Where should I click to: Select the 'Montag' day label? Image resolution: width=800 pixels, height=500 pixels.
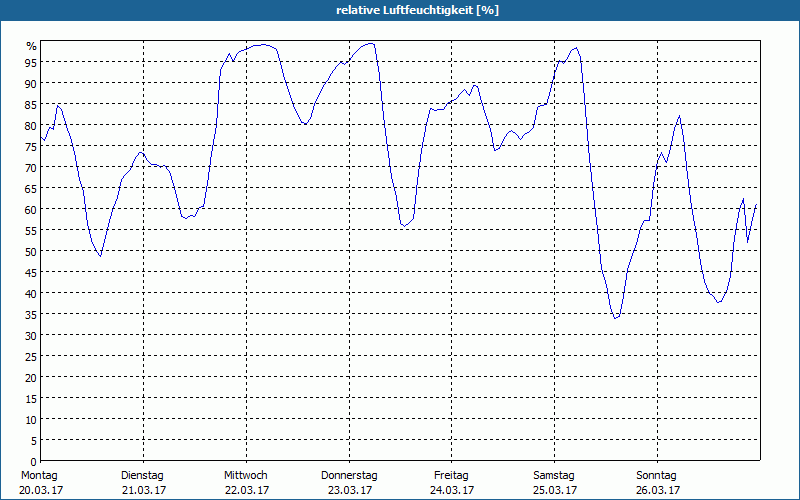click(39, 476)
